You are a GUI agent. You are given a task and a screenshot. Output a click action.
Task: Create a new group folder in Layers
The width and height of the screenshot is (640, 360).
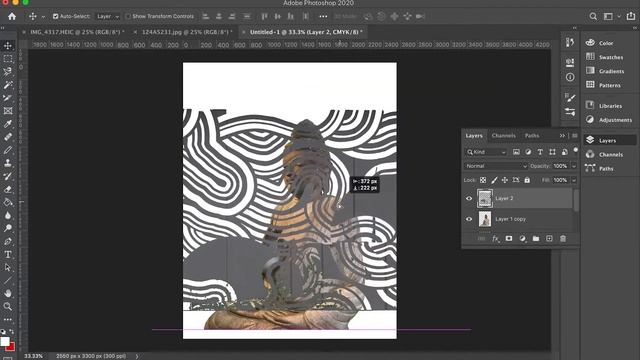(x=536, y=238)
